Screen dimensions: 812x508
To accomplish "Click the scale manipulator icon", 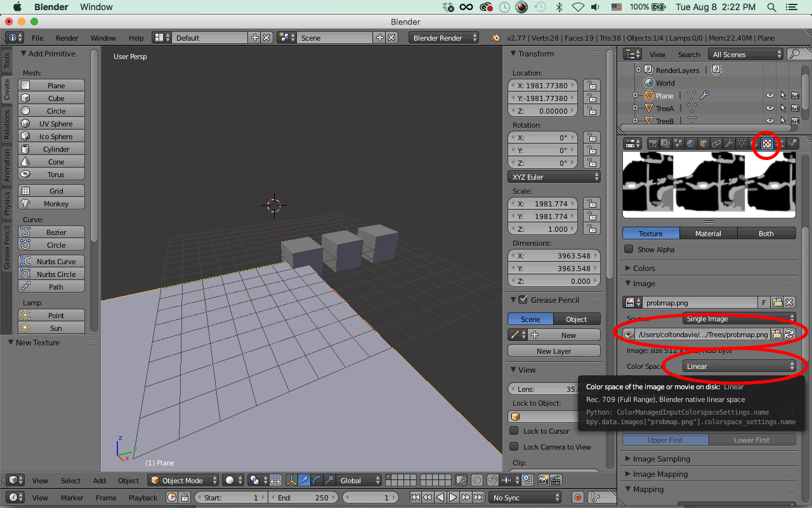I will coord(329,481).
